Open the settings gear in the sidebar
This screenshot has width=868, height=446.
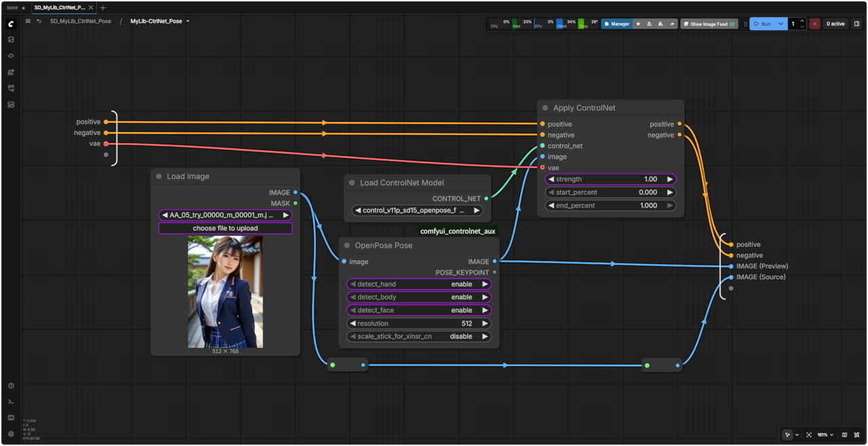click(x=11, y=434)
